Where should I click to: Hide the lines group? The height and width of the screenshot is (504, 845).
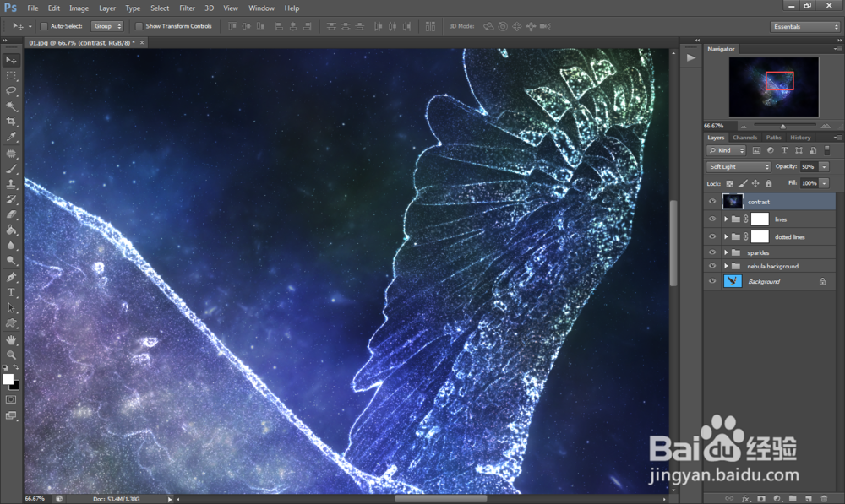click(712, 219)
